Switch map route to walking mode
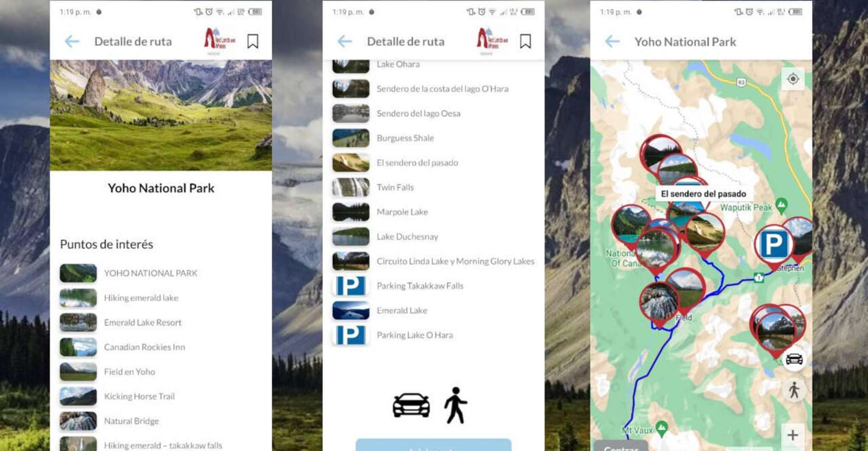Viewport: 868px width, 451px height. (x=794, y=390)
